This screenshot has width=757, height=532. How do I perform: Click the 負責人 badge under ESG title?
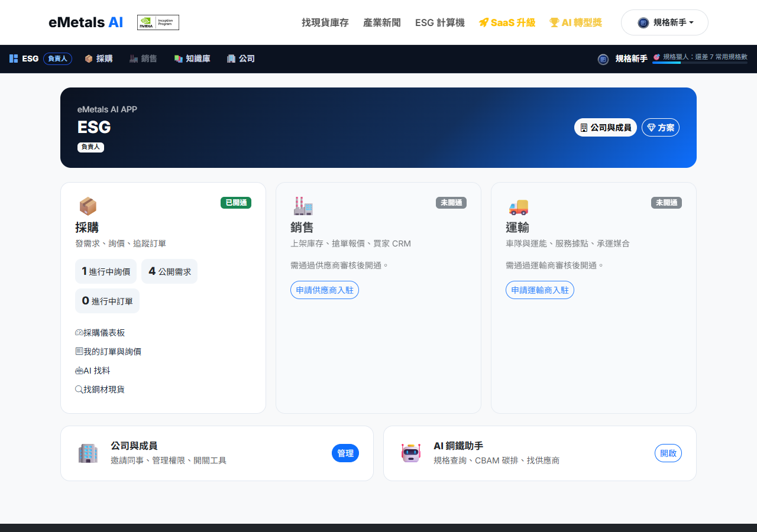coord(90,147)
